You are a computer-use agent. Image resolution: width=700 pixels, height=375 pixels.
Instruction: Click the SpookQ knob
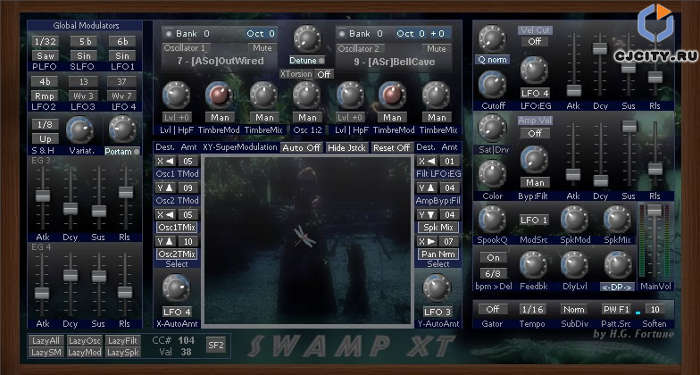tap(492, 219)
